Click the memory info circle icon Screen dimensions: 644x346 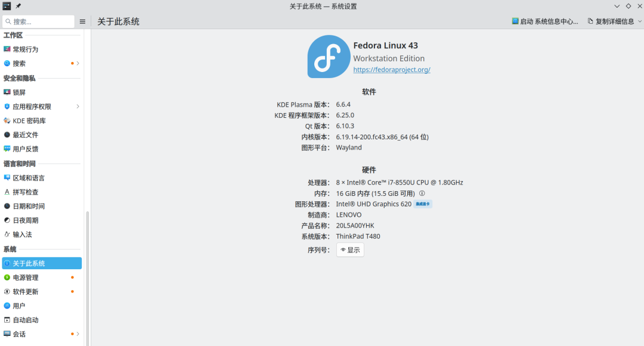[422, 193]
